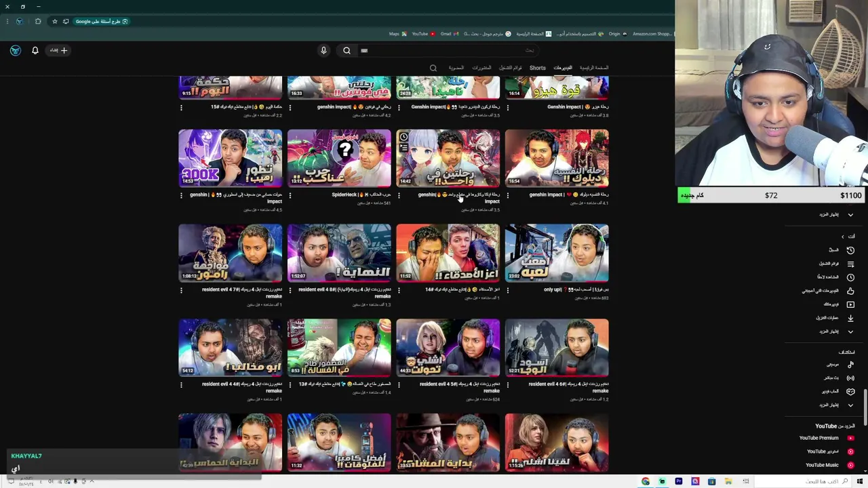Open YouTube Music link

829,465
